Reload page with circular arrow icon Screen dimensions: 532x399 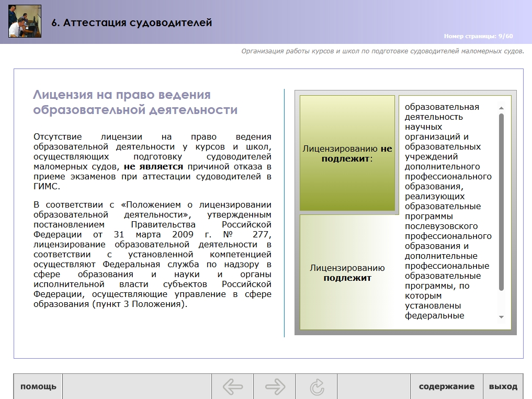pos(316,386)
